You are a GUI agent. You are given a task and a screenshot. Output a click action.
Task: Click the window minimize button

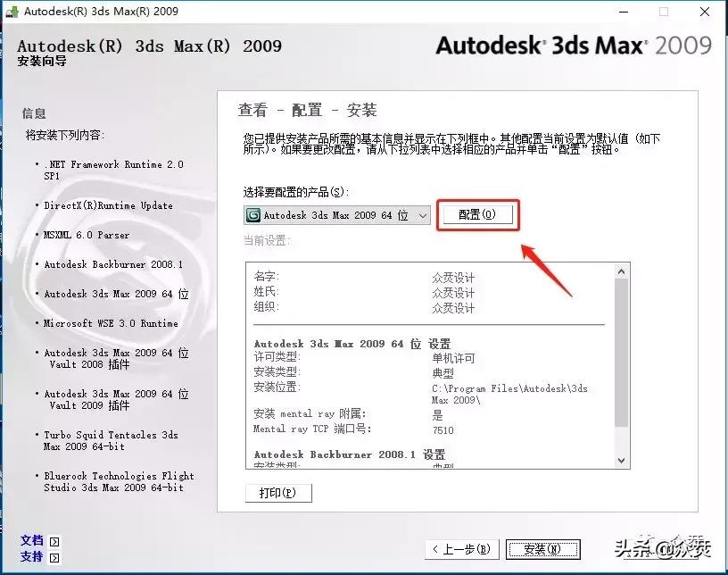tap(625, 12)
